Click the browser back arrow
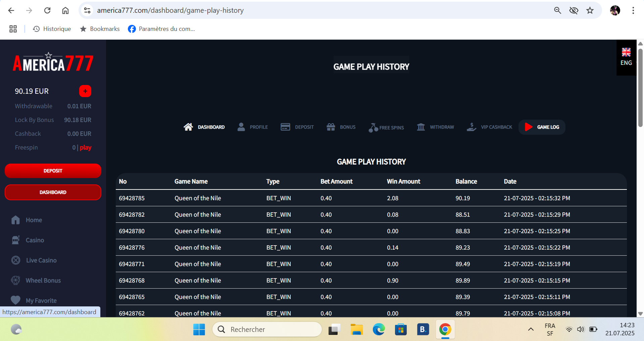Screen dimensions: 644x341 11,10
